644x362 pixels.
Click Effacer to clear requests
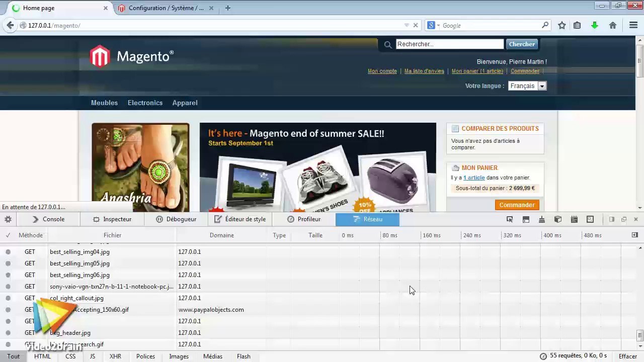tap(628, 356)
